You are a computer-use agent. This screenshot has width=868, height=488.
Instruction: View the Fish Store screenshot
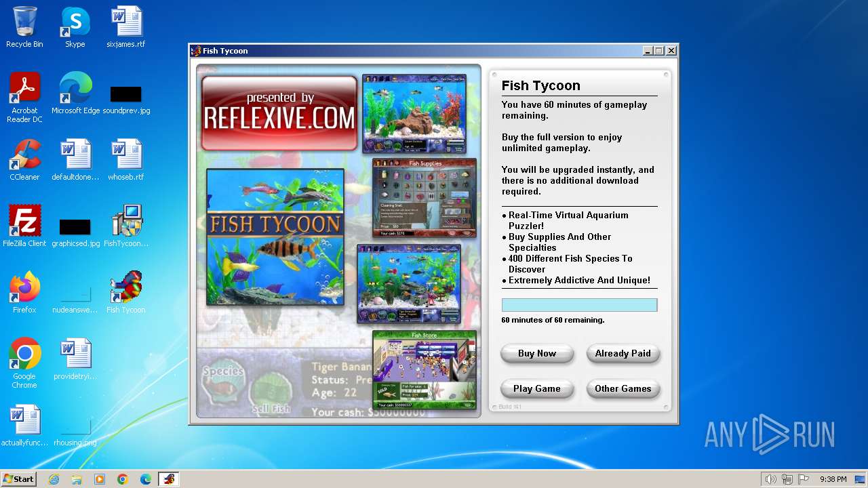(425, 370)
